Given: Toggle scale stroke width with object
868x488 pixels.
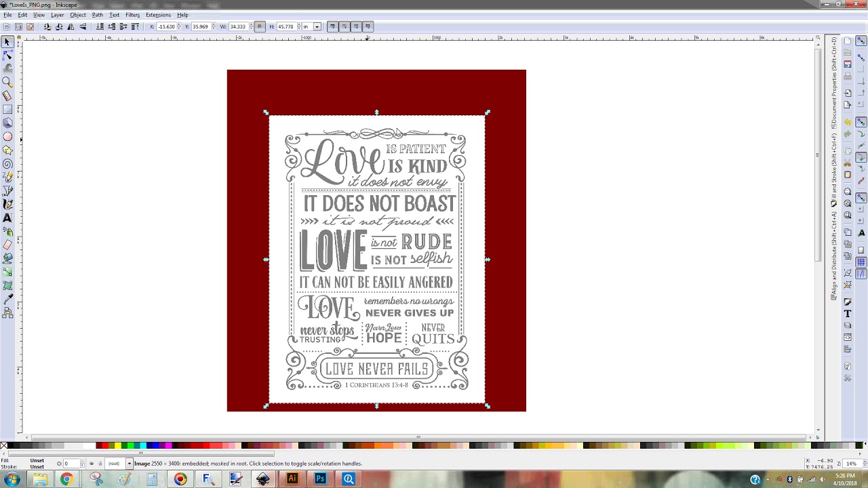Looking at the screenshot, I should [x=332, y=26].
